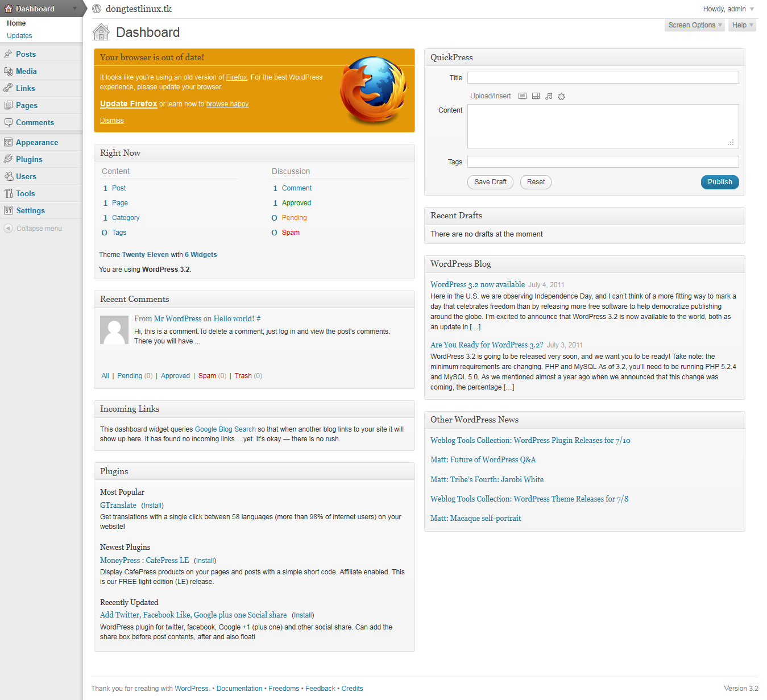Viewport: 767px width, 700px height.
Task: Click the Media icon in sidebar
Action: [x=8, y=71]
